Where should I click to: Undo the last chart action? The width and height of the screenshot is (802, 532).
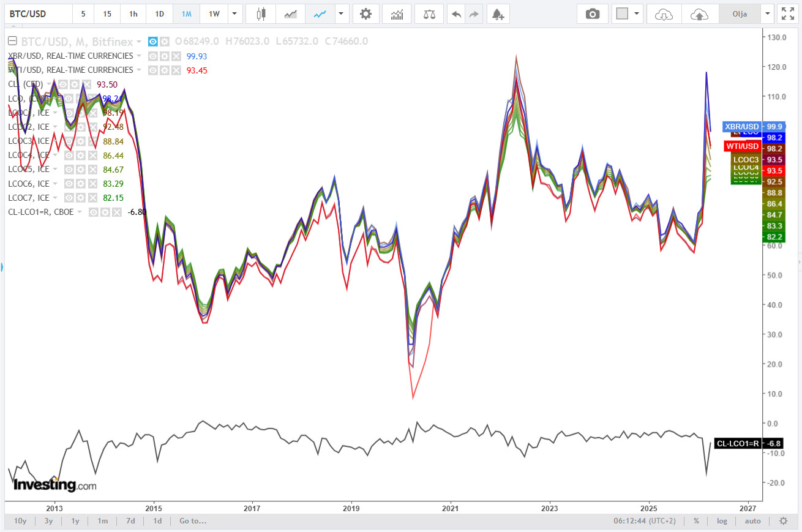click(x=455, y=14)
